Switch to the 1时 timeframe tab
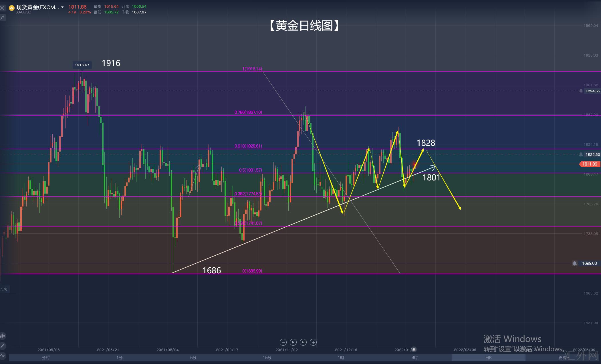Image resolution: width=601 pixels, height=364 pixels. tap(341, 358)
